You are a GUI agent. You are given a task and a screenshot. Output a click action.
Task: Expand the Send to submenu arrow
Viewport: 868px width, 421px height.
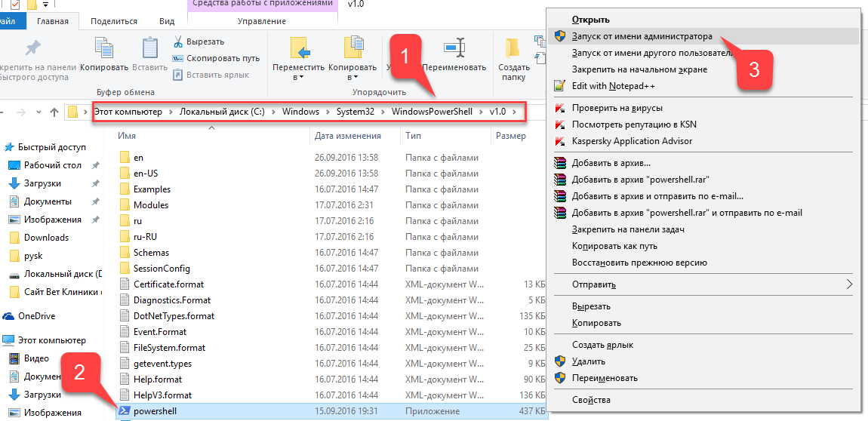pyautogui.click(x=849, y=284)
